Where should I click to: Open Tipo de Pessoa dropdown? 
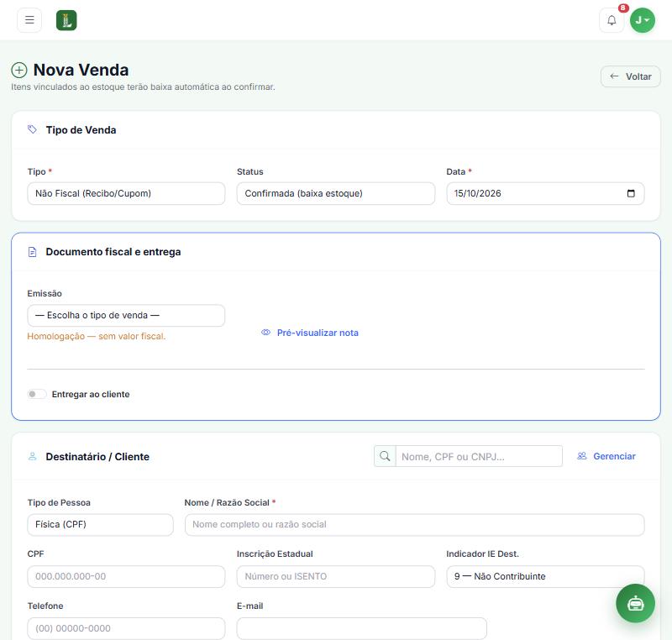click(x=100, y=524)
